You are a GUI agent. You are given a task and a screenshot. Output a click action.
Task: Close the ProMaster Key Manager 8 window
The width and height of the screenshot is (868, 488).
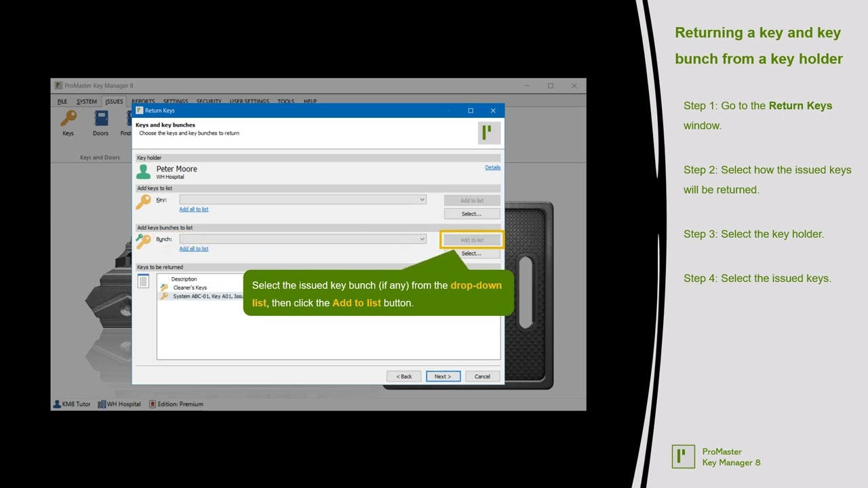pos(574,85)
